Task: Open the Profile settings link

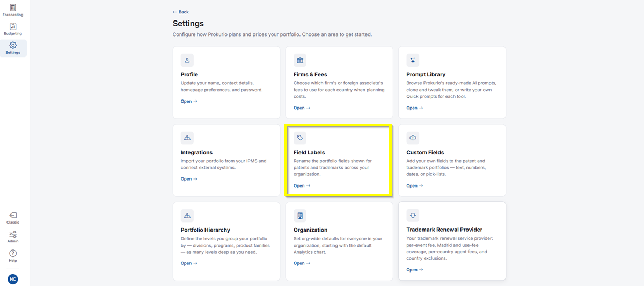Action: click(x=189, y=101)
